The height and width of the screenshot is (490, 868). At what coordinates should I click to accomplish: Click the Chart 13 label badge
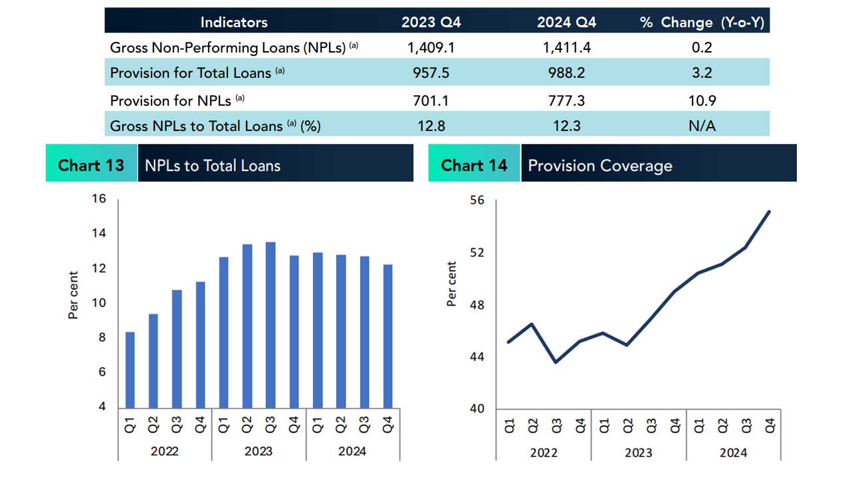(x=91, y=165)
